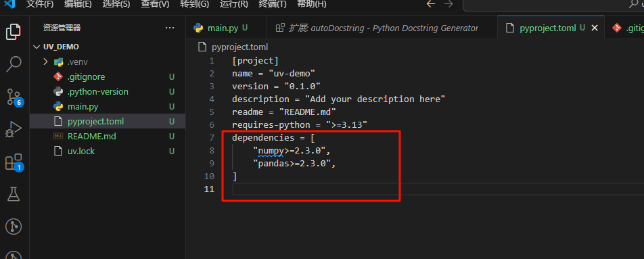Switch to the main.py editor tab
Screen dimensions: 644x259
coord(226,28)
